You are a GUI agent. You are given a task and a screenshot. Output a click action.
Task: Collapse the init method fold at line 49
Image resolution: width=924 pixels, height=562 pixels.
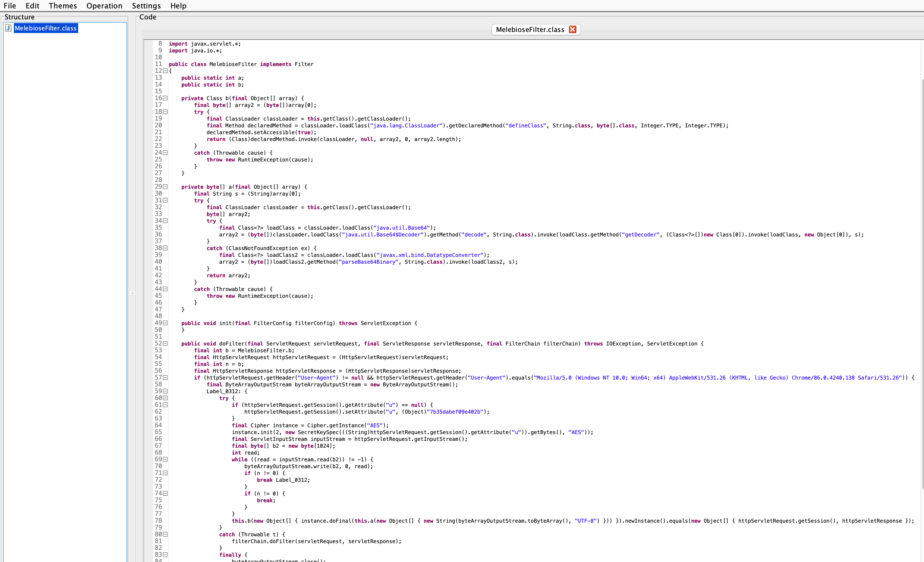tap(165, 323)
